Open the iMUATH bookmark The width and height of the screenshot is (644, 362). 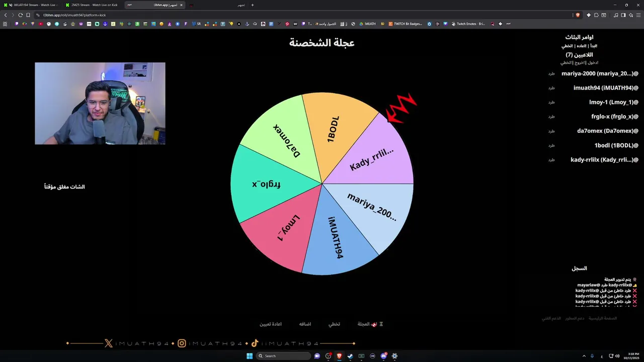(x=367, y=24)
